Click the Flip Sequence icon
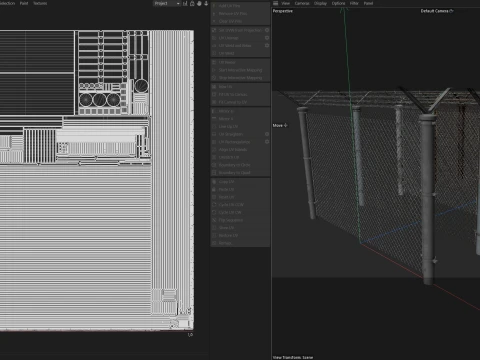Screen dimensions: 480x360 (x=214, y=220)
